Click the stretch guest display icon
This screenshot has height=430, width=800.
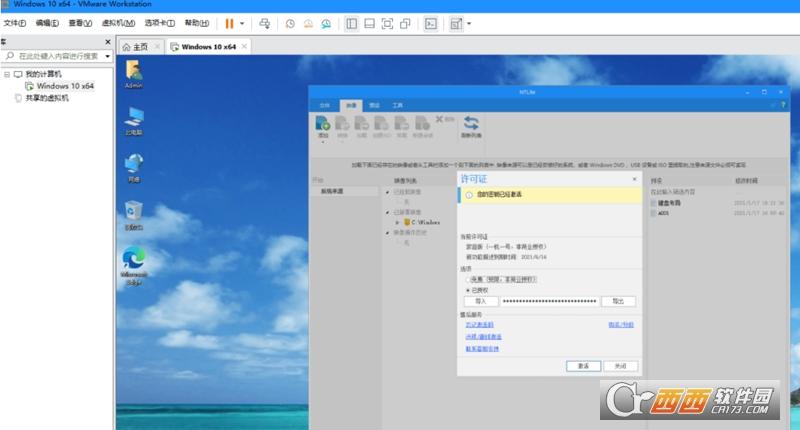[456, 23]
